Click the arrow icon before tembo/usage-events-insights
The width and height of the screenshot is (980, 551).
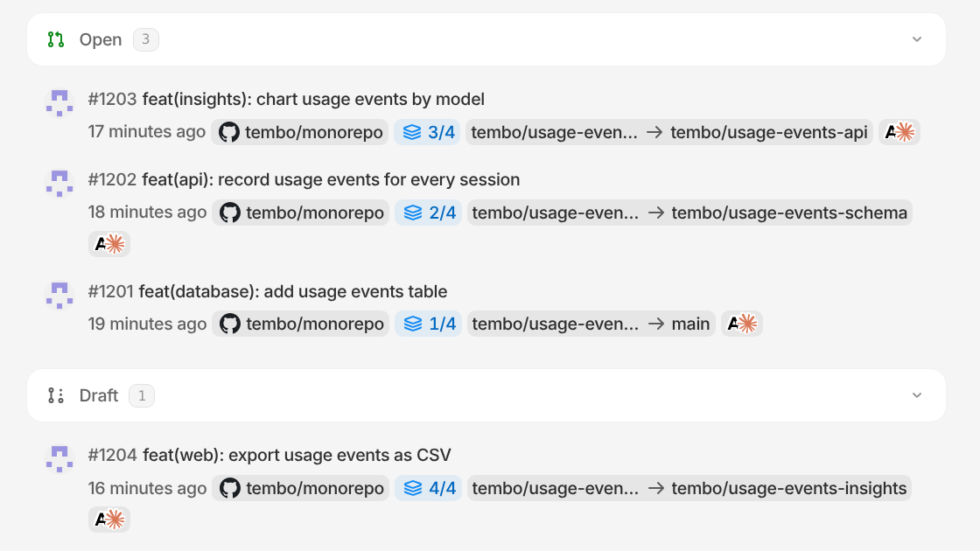655,488
